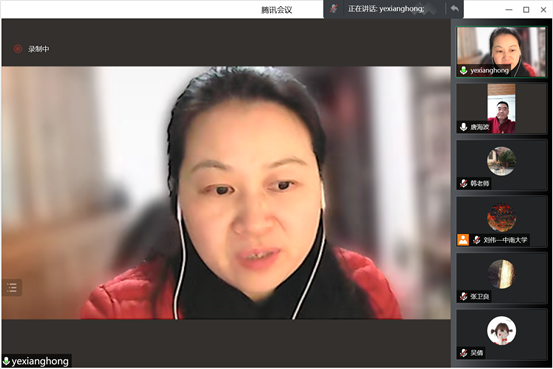This screenshot has height=369, width=553.
Task: Toggle muted microphone for 刘伟—中南大学
Action: tap(476, 240)
